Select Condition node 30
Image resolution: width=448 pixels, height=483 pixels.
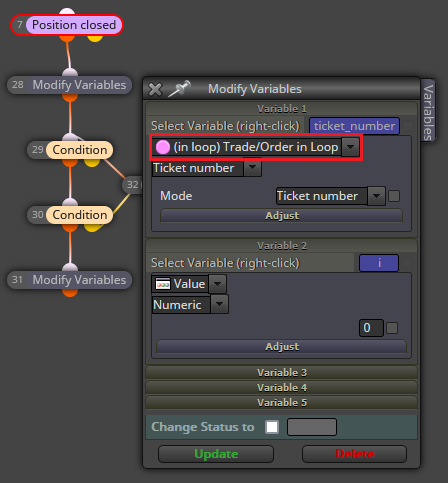(70, 215)
